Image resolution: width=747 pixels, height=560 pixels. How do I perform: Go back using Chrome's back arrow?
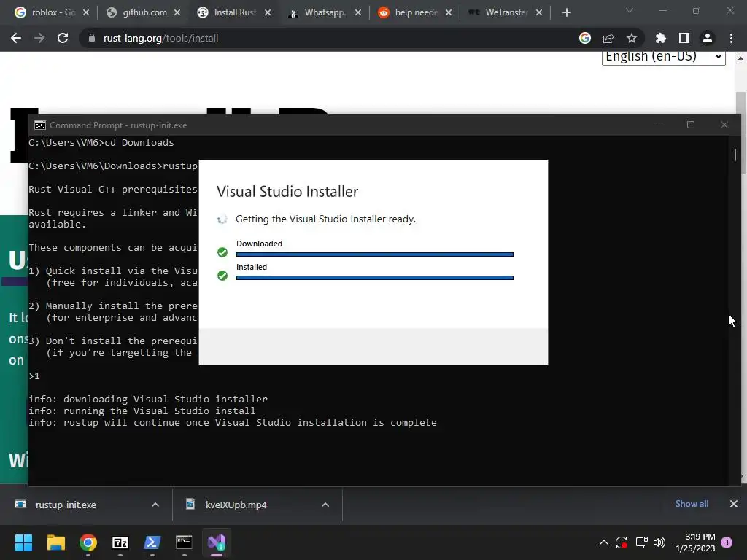click(x=16, y=38)
